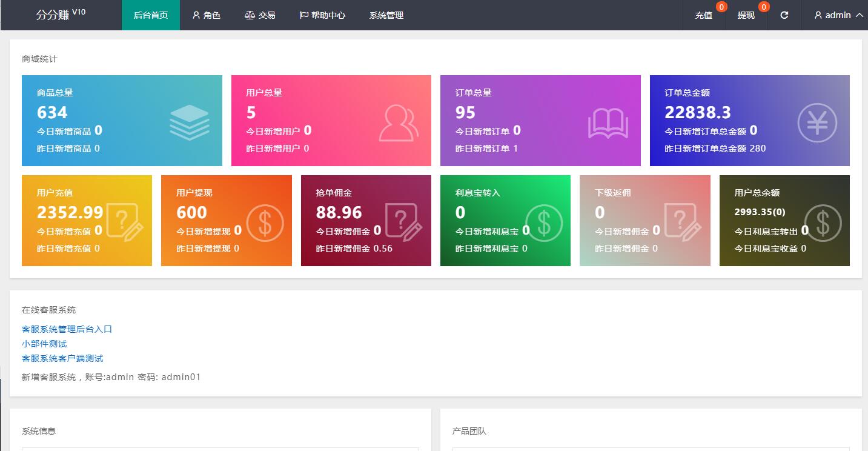
Task: Click the stacked layers icon in 商品总量 card
Action: pos(189,123)
